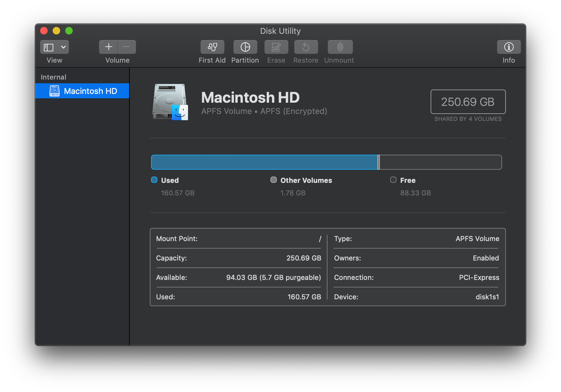Click the Erase toolbar icon
The width and height of the screenshot is (561, 392).
coord(276,47)
